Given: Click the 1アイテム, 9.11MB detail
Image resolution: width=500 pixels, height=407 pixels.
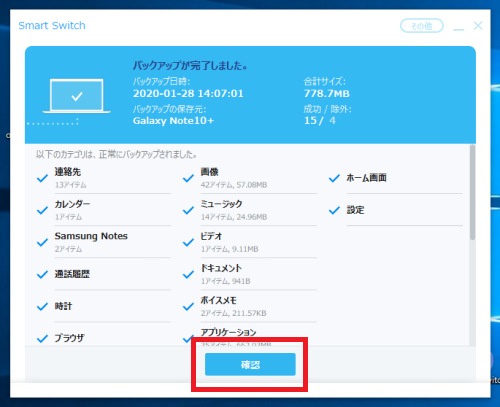Looking at the screenshot, I should tap(230, 249).
